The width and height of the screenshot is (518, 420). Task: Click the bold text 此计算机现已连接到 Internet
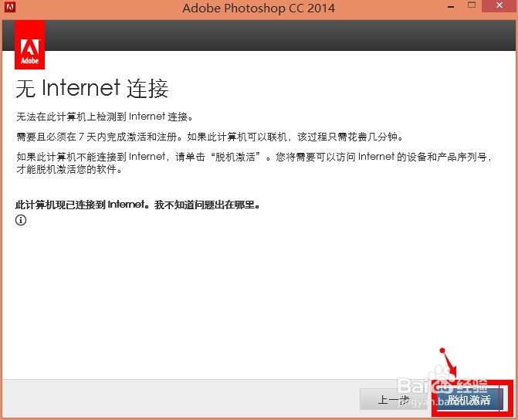(x=80, y=205)
